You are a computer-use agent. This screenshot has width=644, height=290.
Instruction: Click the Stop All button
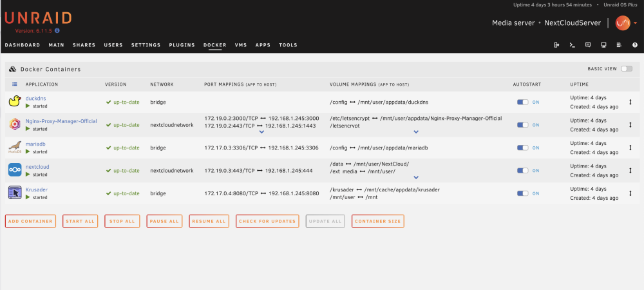pos(122,221)
